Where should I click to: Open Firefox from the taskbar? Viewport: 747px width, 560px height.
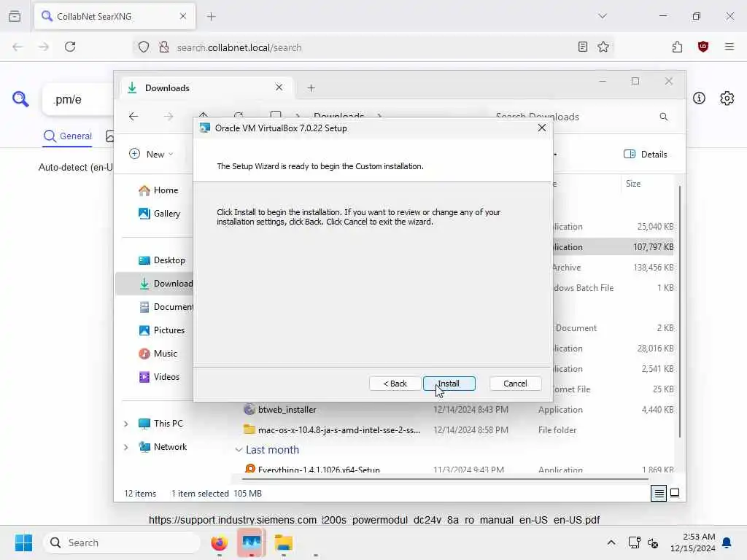[x=219, y=542]
